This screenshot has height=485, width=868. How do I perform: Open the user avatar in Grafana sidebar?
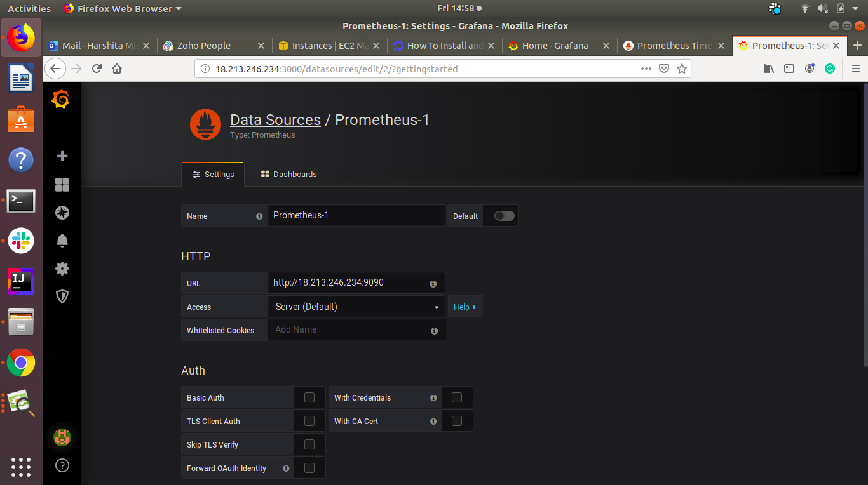pyautogui.click(x=62, y=437)
